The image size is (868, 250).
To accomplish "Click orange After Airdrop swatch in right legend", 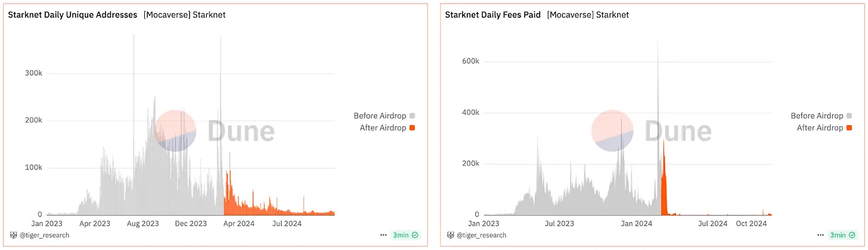I will (x=849, y=128).
